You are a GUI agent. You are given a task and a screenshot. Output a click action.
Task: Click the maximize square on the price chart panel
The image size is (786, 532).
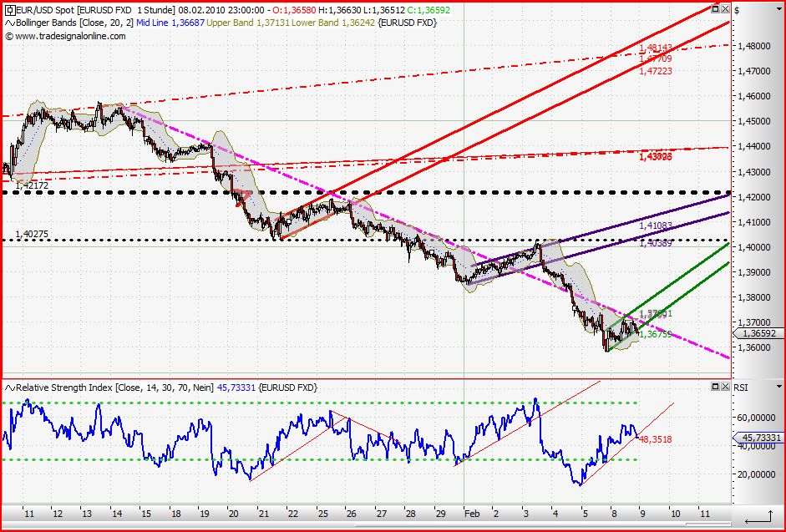tap(716, 8)
